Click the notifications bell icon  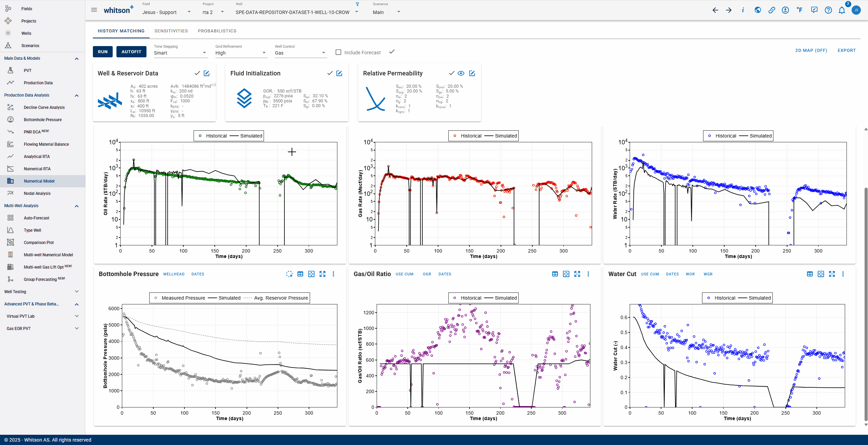coord(842,10)
